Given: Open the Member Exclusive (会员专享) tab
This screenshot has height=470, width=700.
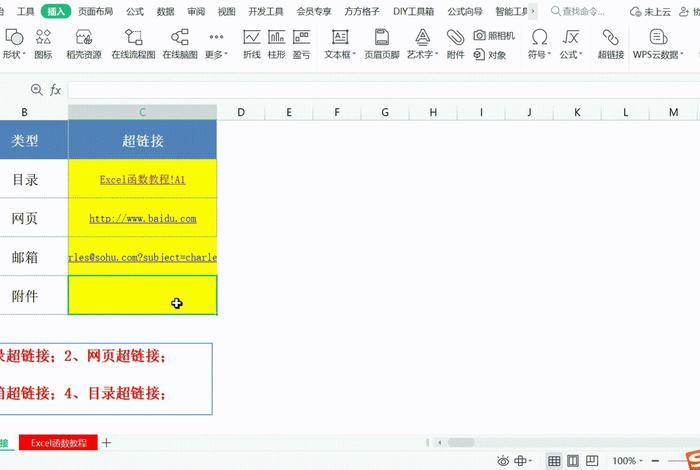Looking at the screenshot, I should (x=314, y=12).
